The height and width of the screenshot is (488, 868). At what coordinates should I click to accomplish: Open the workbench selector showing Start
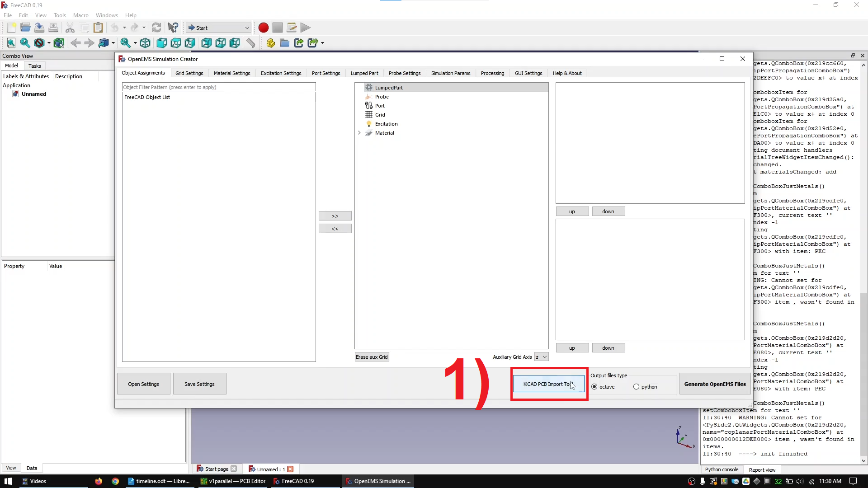pos(218,28)
